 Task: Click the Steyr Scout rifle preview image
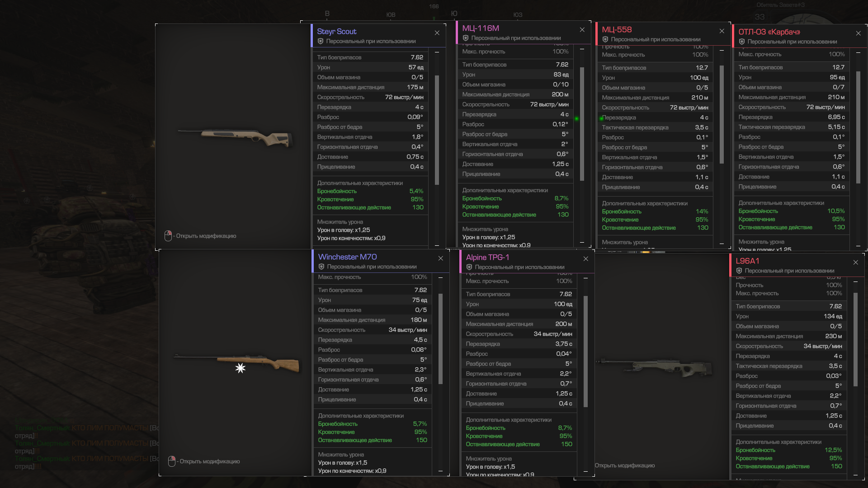coord(236,138)
